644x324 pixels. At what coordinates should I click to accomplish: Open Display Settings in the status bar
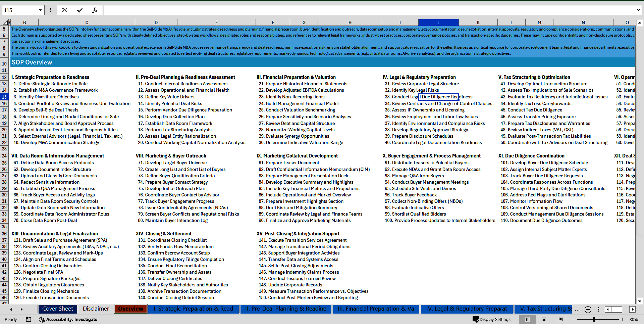coord(492,319)
